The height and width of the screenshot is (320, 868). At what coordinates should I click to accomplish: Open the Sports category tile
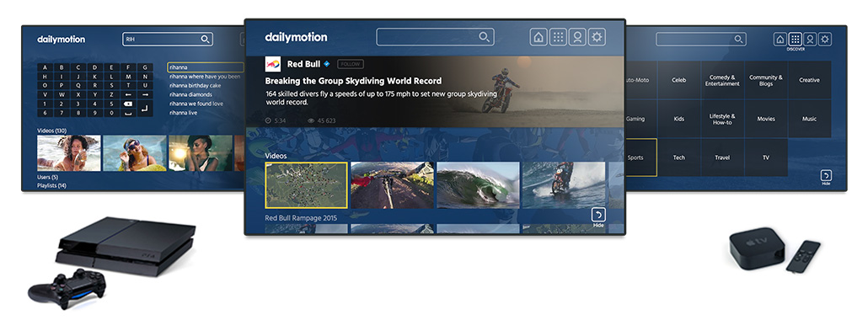pos(640,157)
